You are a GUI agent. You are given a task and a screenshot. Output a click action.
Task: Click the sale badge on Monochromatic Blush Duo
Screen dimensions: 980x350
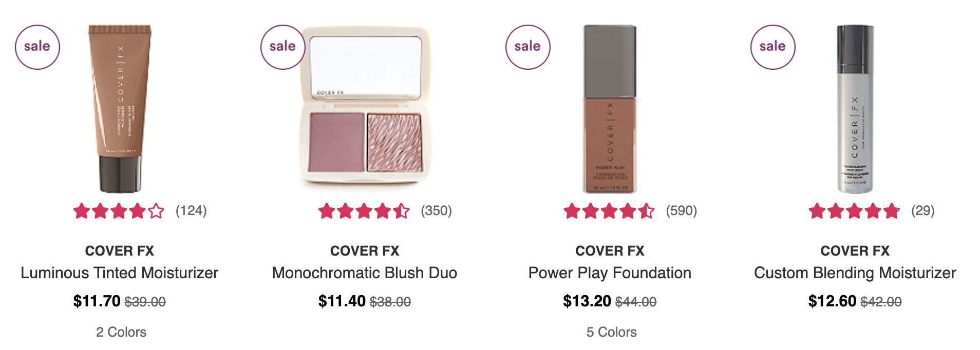[283, 47]
